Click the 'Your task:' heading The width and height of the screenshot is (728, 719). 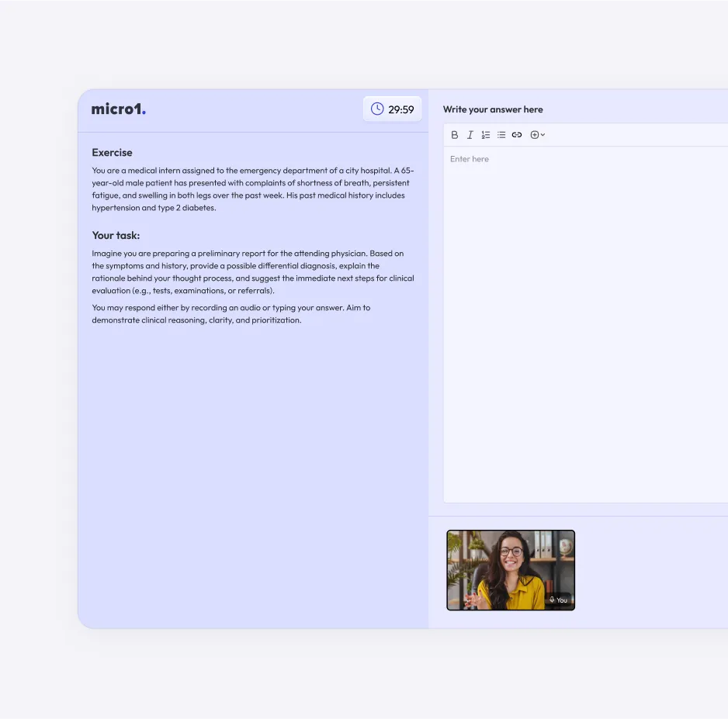[x=116, y=235]
